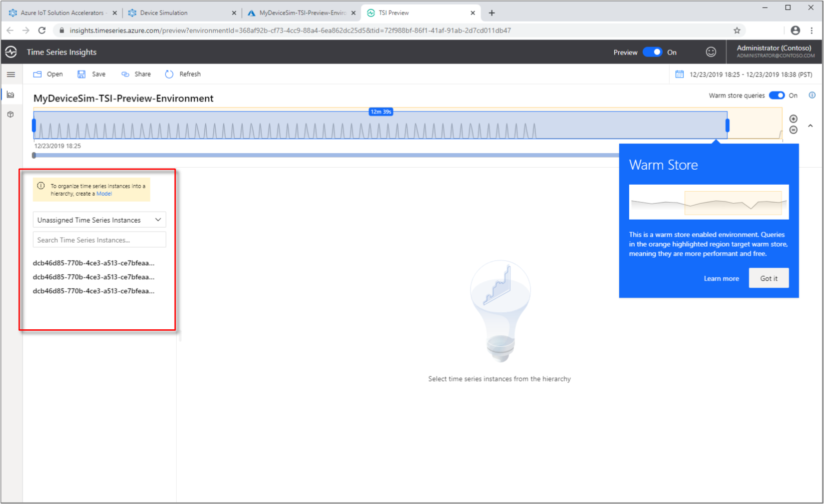Close the MyDeviceSim-TSI-Preview-Environment tab
Viewport: 824px width, 504px height.
pos(353,13)
